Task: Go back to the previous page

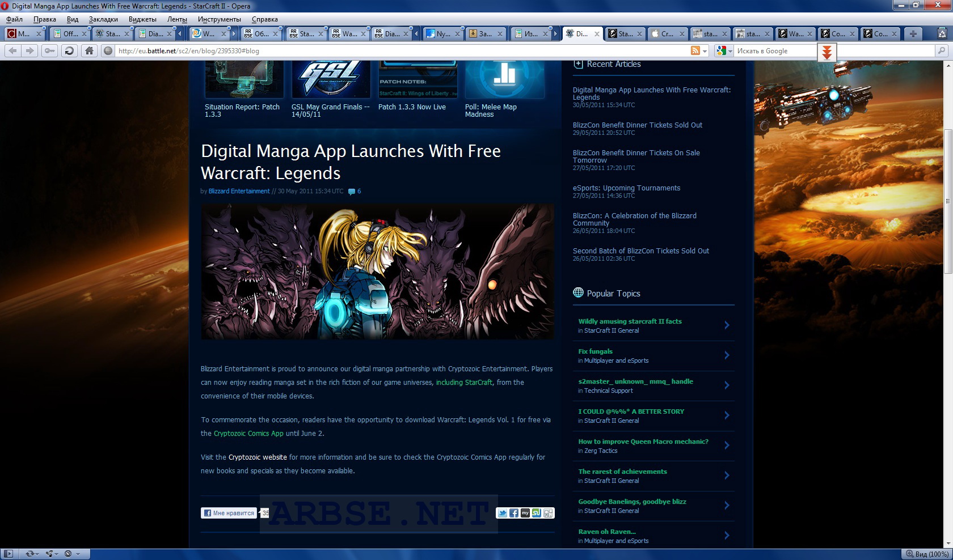Action: point(13,51)
